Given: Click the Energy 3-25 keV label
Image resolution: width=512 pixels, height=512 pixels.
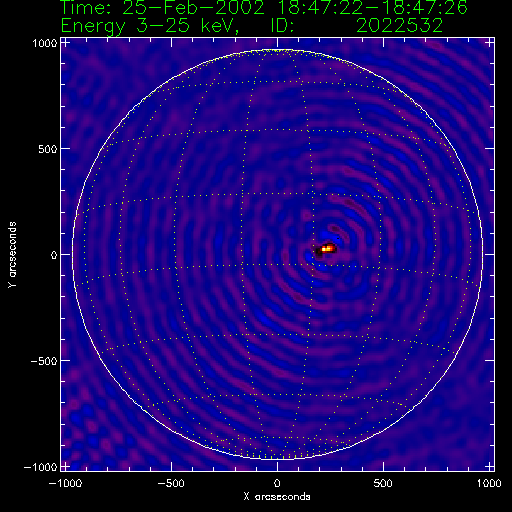Looking at the screenshot, I should 150,26.
